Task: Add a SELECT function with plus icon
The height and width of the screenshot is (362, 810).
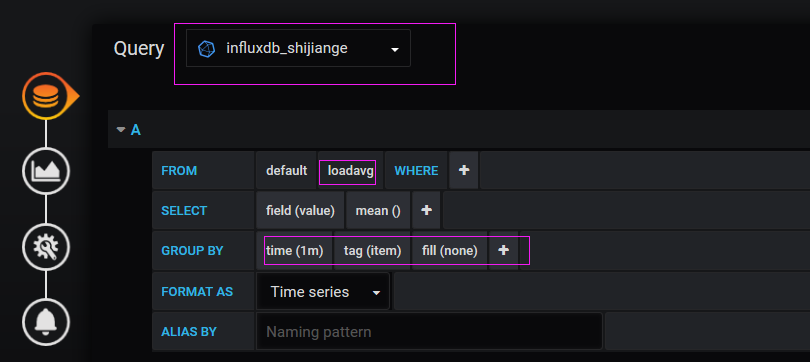Action: click(426, 210)
